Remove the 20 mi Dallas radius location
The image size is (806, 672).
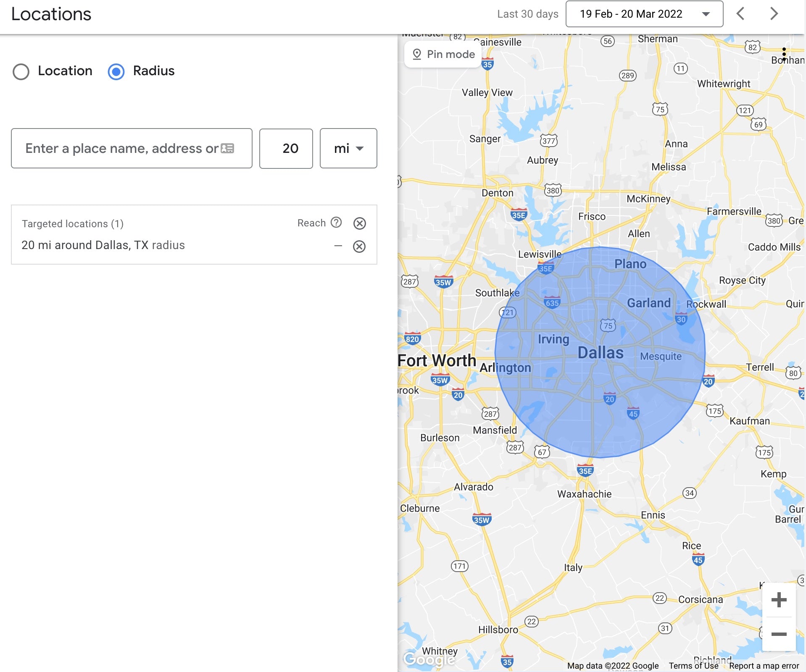click(359, 246)
